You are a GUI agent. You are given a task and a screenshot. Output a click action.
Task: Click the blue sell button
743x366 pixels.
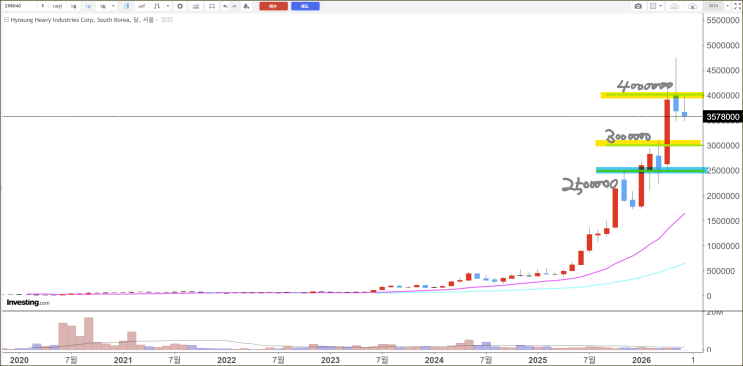pyautogui.click(x=305, y=6)
